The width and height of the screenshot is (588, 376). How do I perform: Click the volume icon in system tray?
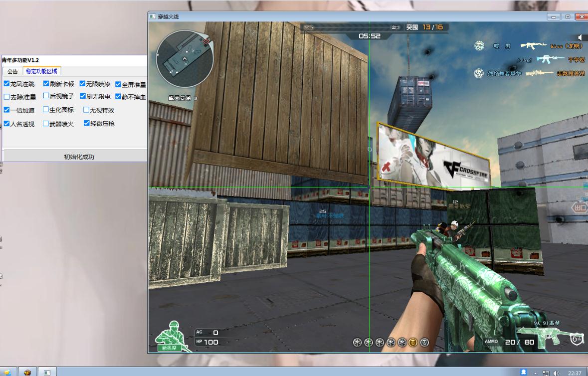[x=557, y=373]
